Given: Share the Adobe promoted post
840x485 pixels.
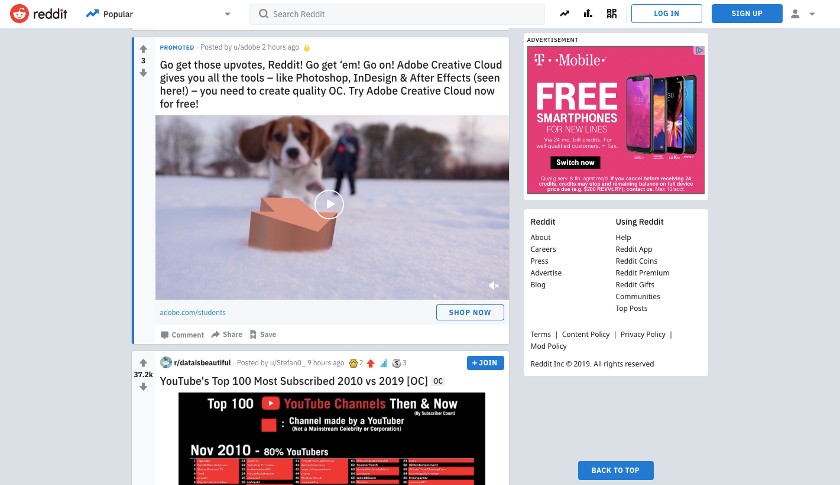Looking at the screenshot, I should click(227, 334).
